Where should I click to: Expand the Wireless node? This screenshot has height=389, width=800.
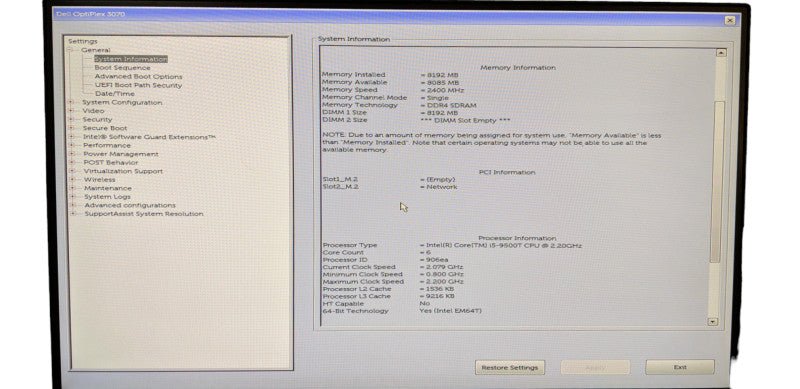(x=72, y=180)
